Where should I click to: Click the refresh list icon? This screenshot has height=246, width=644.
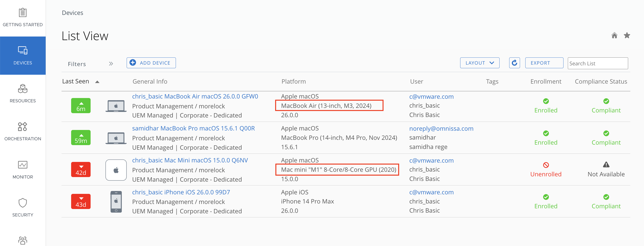[514, 63]
